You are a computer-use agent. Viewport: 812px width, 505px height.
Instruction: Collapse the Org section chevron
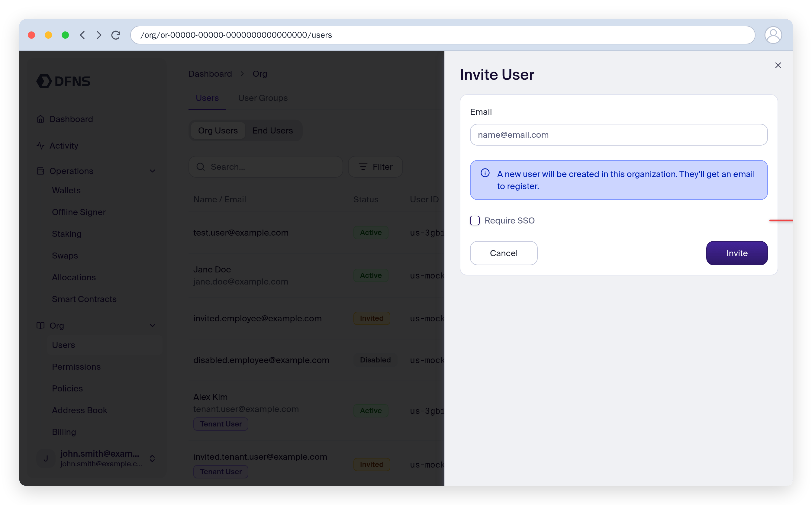[x=153, y=325]
